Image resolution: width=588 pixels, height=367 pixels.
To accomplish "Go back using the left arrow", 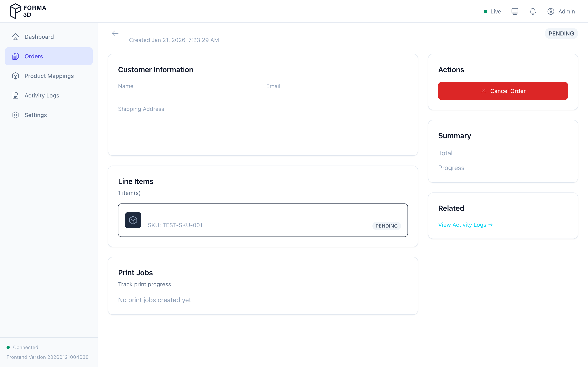I will click(x=115, y=33).
